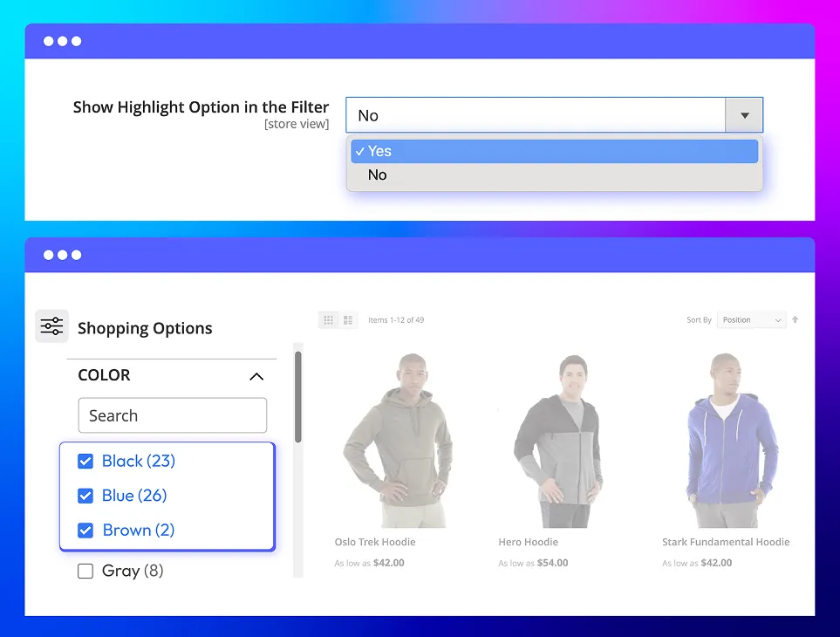The width and height of the screenshot is (840, 637).
Task: Uncheck the Black (23) color filter
Action: 85,461
